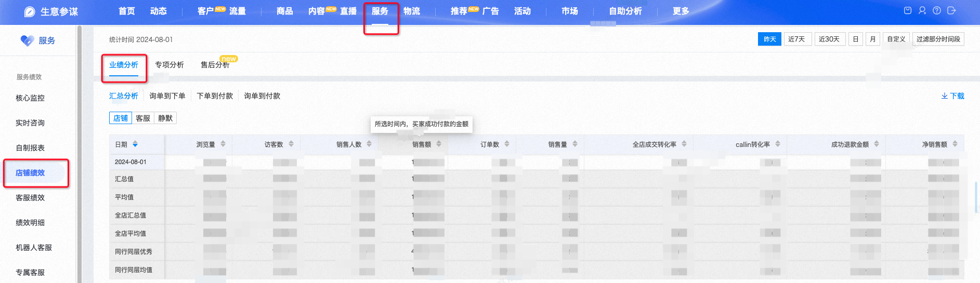Open 专属客服 in sidebar
The height and width of the screenshot is (283, 980).
tap(30, 273)
